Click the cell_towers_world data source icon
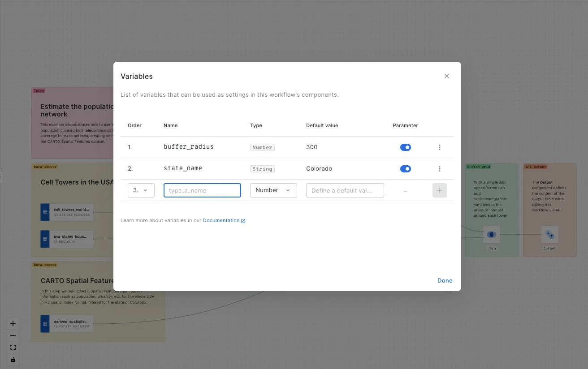This screenshot has width=588, height=369. pos(45,212)
